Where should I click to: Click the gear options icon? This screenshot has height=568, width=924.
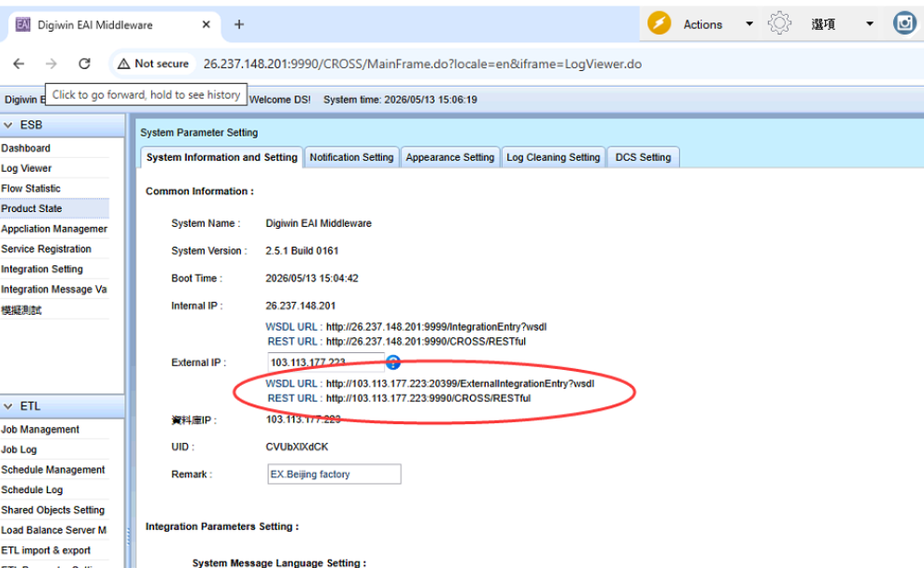779,23
